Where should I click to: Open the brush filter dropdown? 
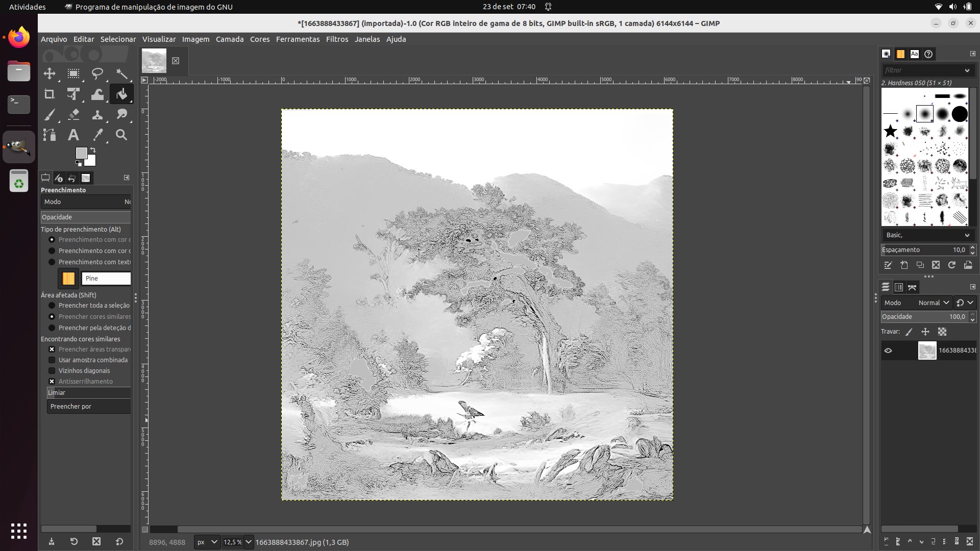tap(967, 70)
